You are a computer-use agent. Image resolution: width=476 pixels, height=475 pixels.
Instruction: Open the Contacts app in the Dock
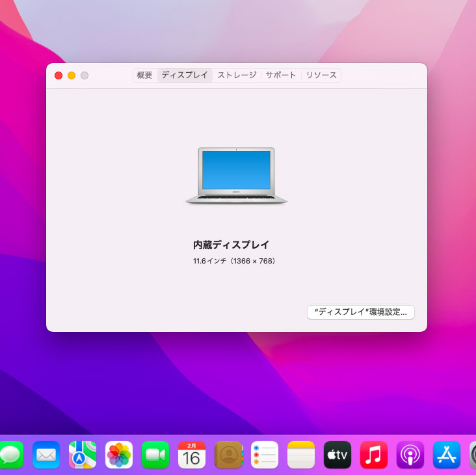point(228,455)
